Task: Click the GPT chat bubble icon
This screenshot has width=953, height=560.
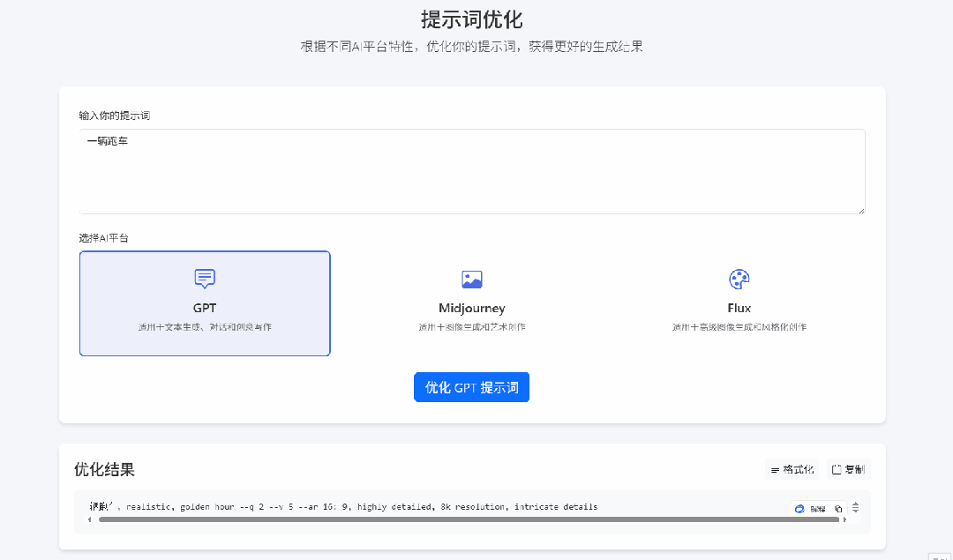Action: pyautogui.click(x=205, y=278)
